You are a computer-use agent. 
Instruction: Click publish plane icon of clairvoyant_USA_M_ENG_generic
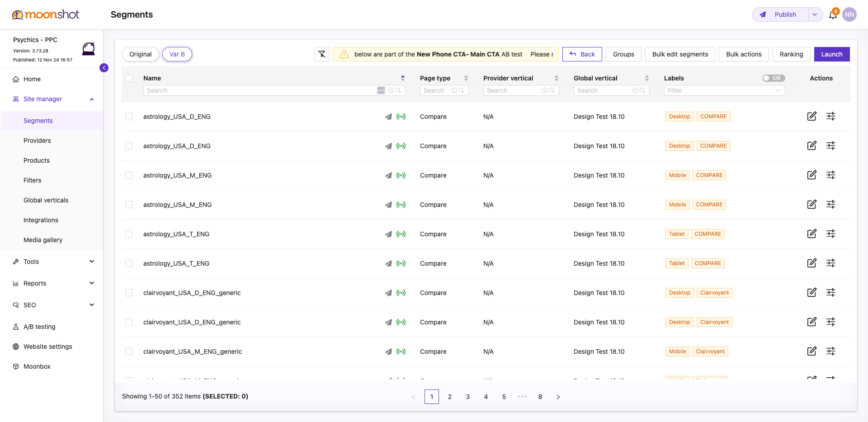tap(388, 352)
